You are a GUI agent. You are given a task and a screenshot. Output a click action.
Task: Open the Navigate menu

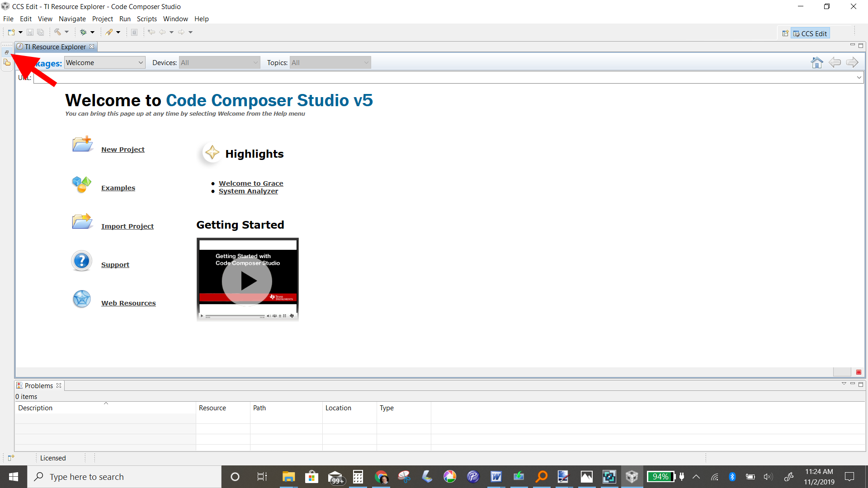(72, 19)
